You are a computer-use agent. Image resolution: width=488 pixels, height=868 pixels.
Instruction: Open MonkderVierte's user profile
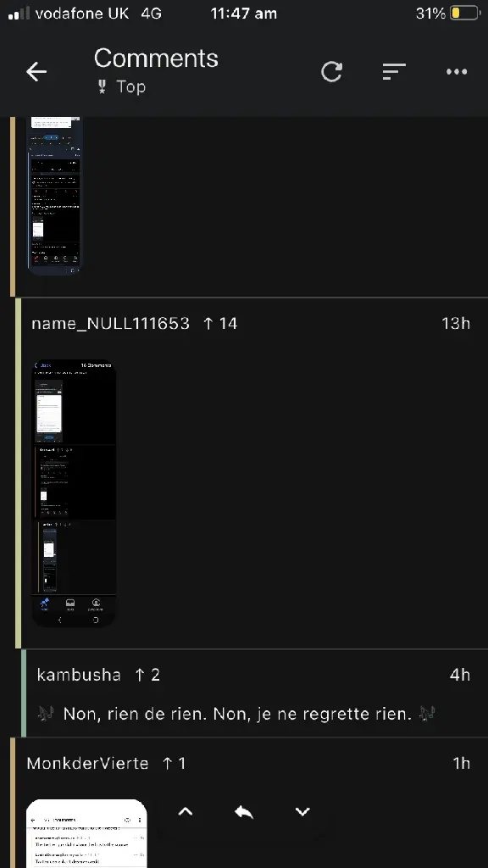tap(87, 764)
